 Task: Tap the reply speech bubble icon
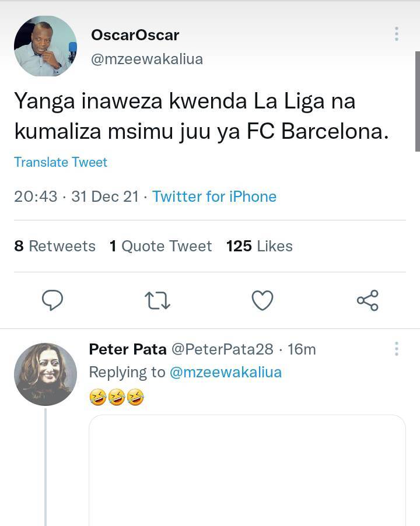point(52,300)
